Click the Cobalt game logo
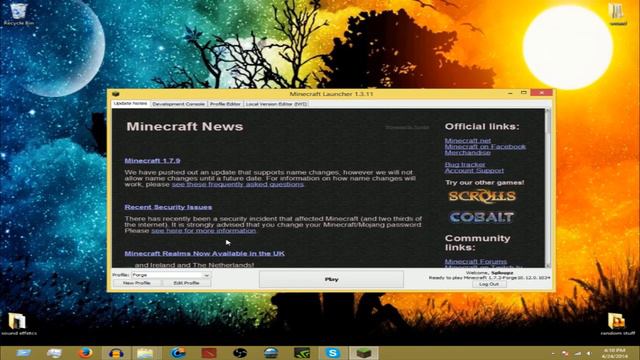 482,217
